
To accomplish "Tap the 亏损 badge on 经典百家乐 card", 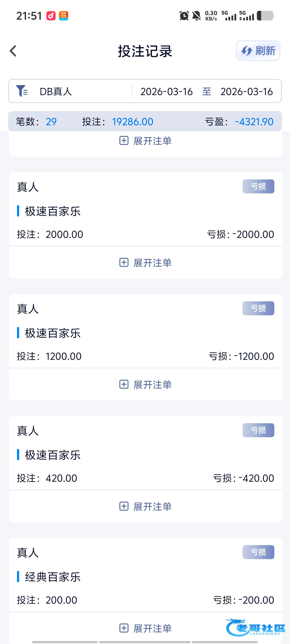I will click(258, 552).
